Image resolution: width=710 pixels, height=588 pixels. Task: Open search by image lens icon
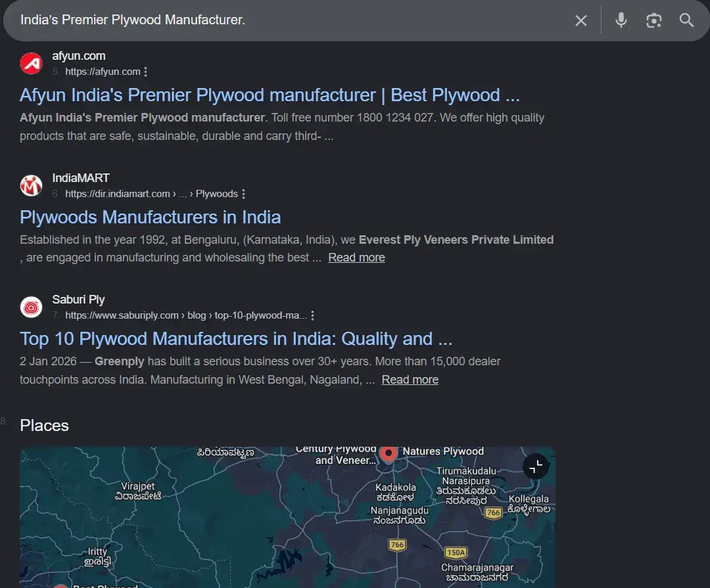click(x=654, y=20)
